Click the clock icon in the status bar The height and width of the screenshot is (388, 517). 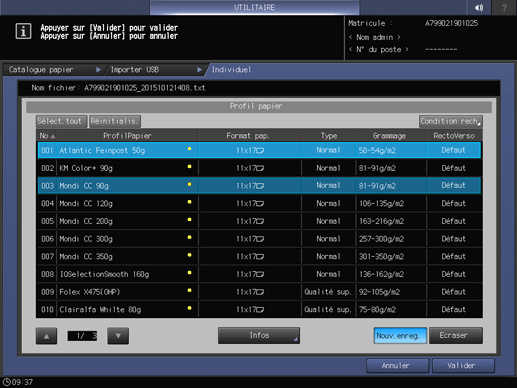coord(6,382)
